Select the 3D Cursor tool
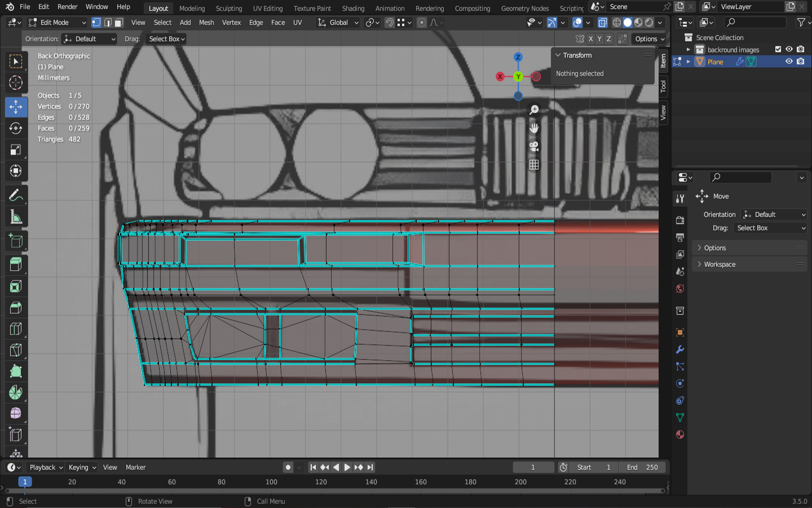Viewport: 812px width, 508px height. [x=16, y=83]
